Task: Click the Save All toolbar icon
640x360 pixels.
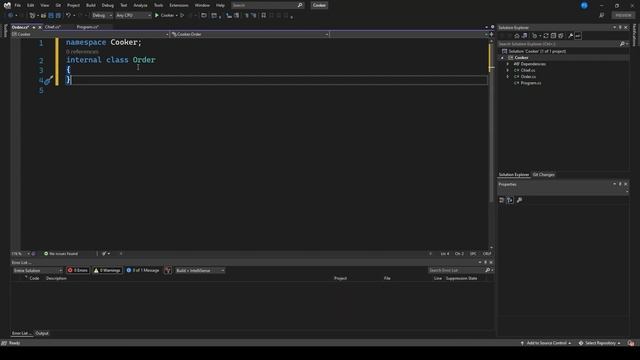Action: pos(58,16)
